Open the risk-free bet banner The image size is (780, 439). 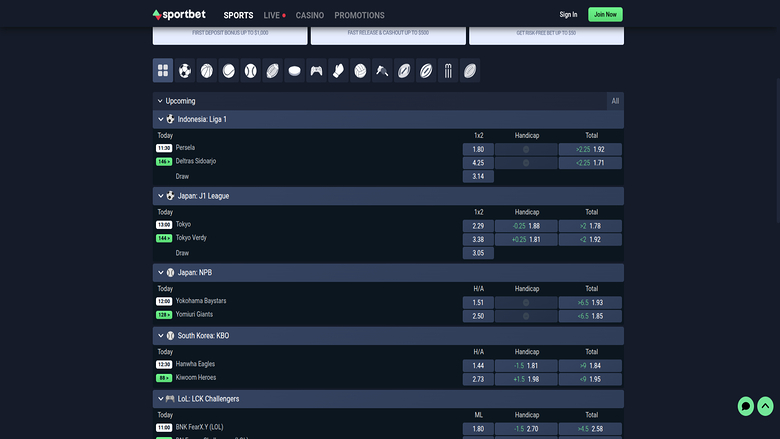[x=546, y=35]
